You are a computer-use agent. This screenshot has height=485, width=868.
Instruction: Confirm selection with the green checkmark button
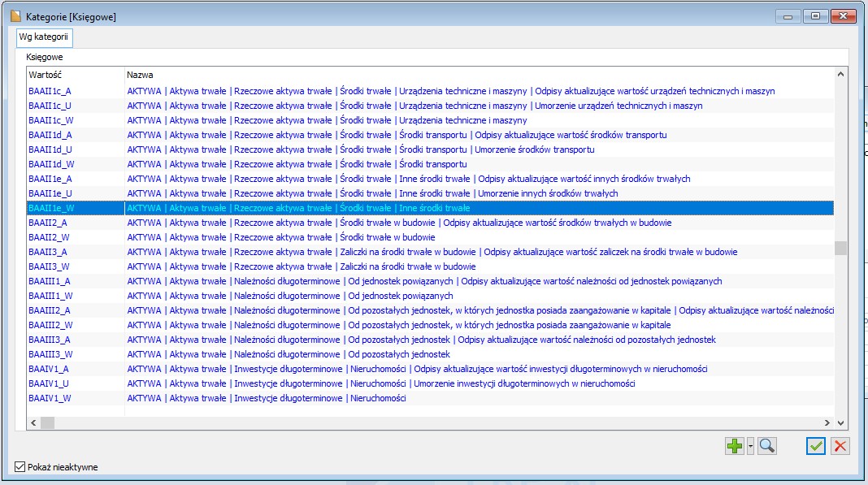(816, 446)
